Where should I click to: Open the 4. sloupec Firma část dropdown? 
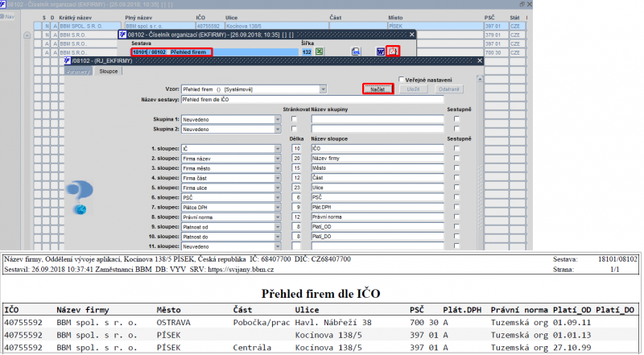coord(278,178)
